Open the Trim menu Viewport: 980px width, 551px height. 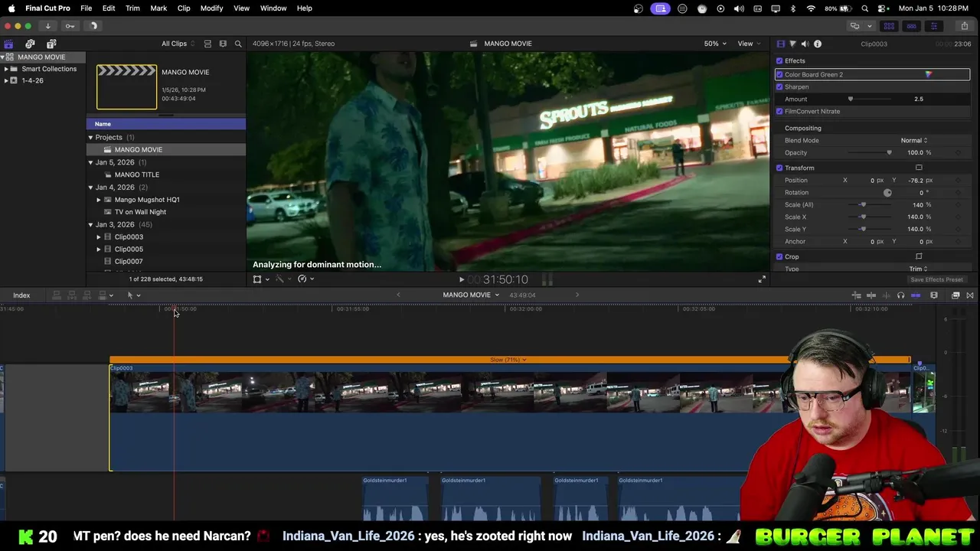(132, 8)
